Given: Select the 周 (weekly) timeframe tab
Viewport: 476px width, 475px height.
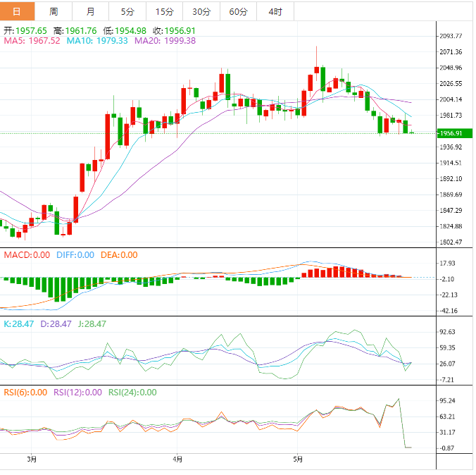Looking at the screenshot, I should click(x=54, y=12).
